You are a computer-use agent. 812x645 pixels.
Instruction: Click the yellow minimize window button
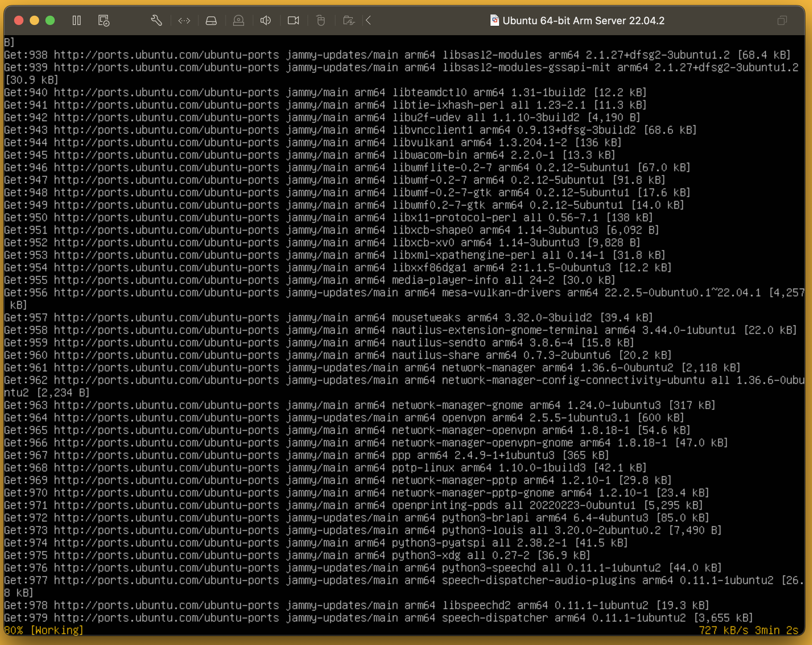click(x=34, y=20)
